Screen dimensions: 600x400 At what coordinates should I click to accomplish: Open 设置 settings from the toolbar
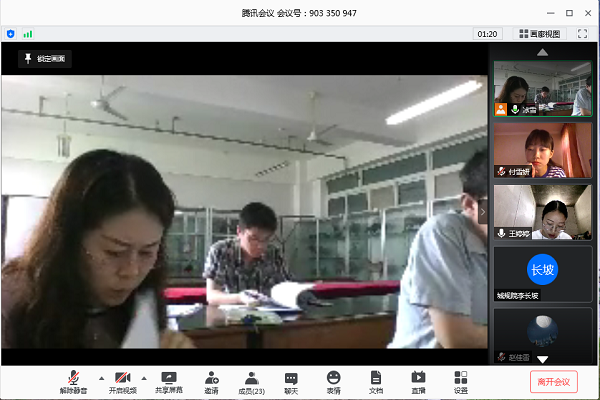click(460, 381)
